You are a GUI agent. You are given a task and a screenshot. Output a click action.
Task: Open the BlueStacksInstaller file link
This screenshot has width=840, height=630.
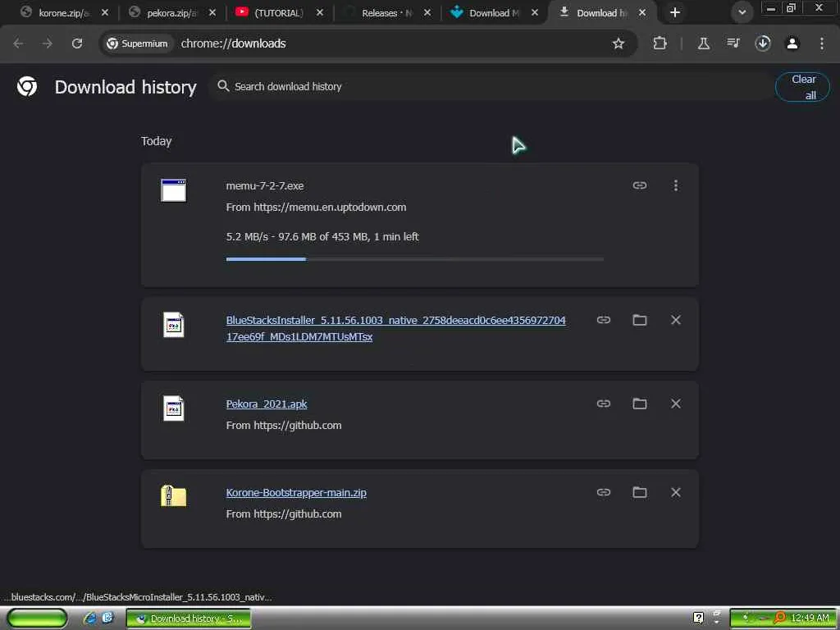click(x=395, y=328)
